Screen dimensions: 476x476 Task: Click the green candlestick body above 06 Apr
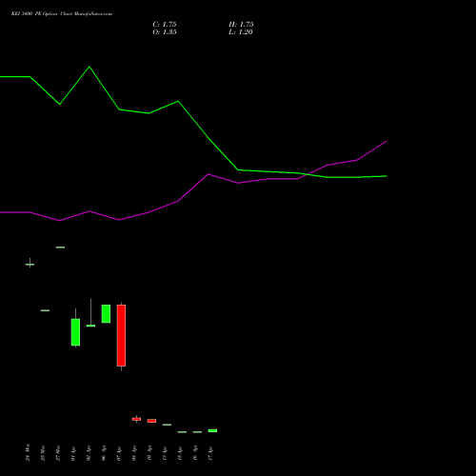[x=106, y=314]
